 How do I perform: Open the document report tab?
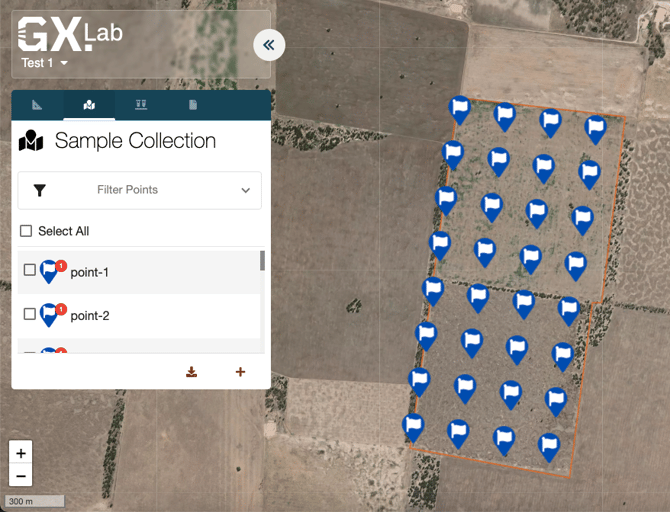(x=193, y=105)
